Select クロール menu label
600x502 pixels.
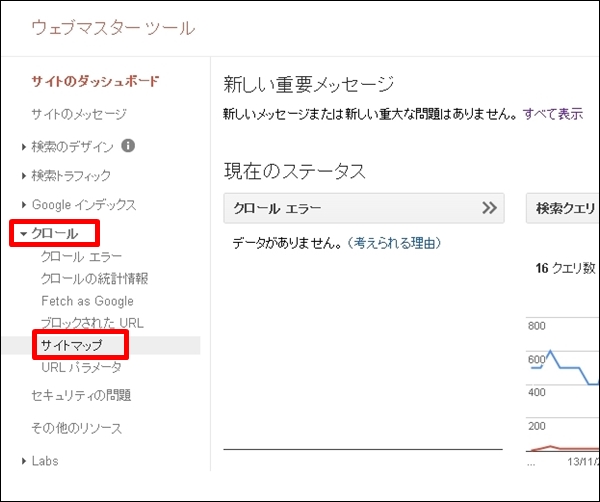click(x=55, y=233)
